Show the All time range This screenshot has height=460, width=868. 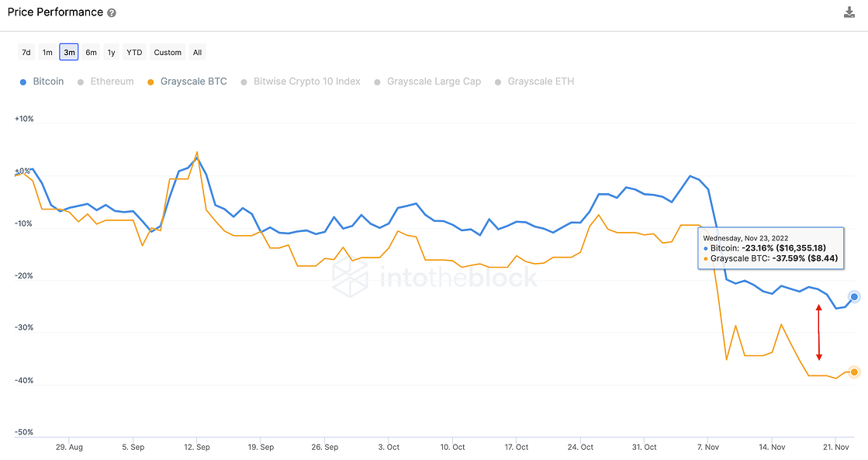pos(197,52)
